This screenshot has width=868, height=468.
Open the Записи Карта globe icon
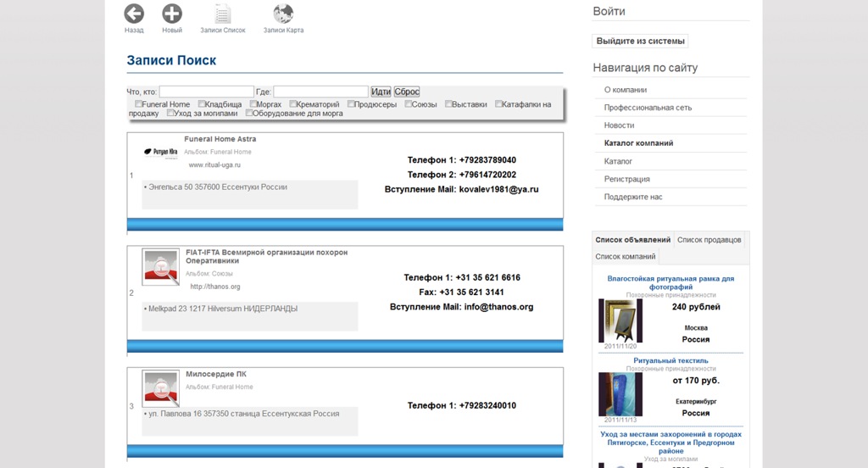283,14
